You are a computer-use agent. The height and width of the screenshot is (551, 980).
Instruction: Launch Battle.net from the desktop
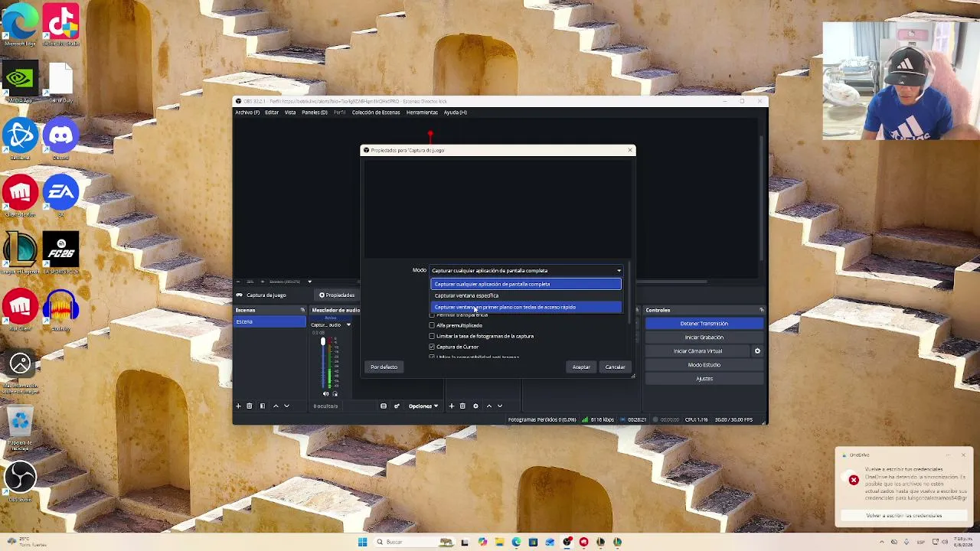click(x=20, y=139)
